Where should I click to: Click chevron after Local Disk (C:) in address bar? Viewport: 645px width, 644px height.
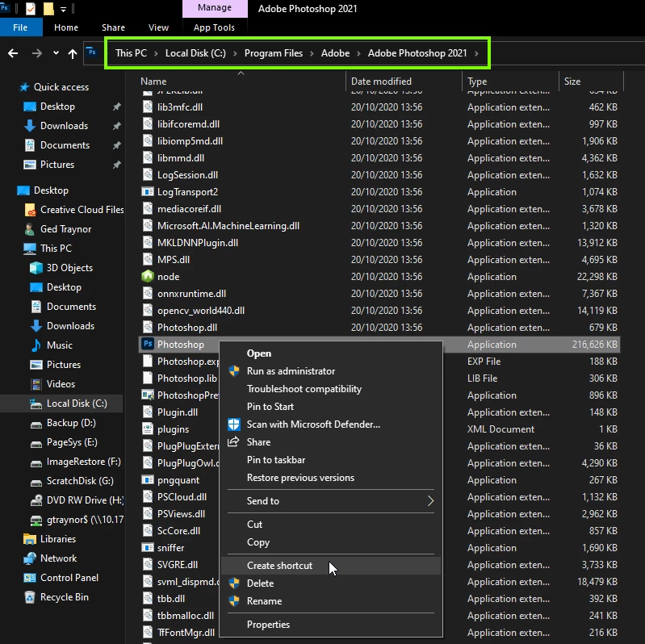tap(235, 53)
